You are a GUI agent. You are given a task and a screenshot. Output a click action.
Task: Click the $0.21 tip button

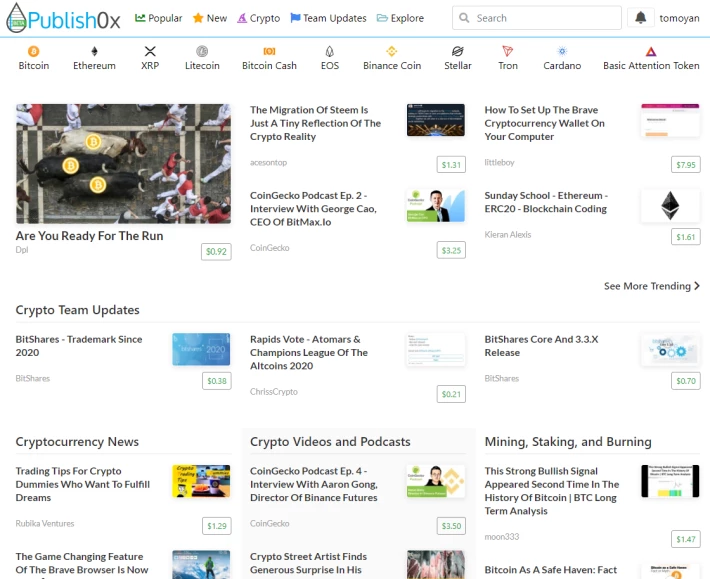point(451,394)
